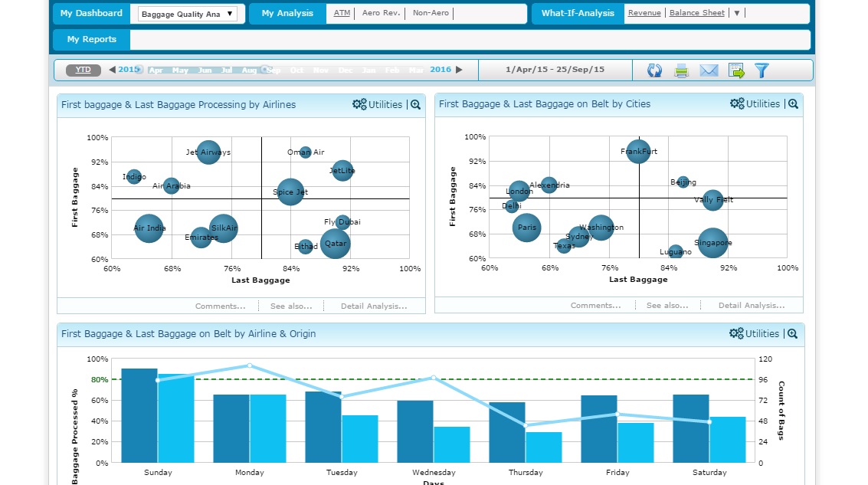
Task: Select the ATM analysis link
Action: [342, 13]
